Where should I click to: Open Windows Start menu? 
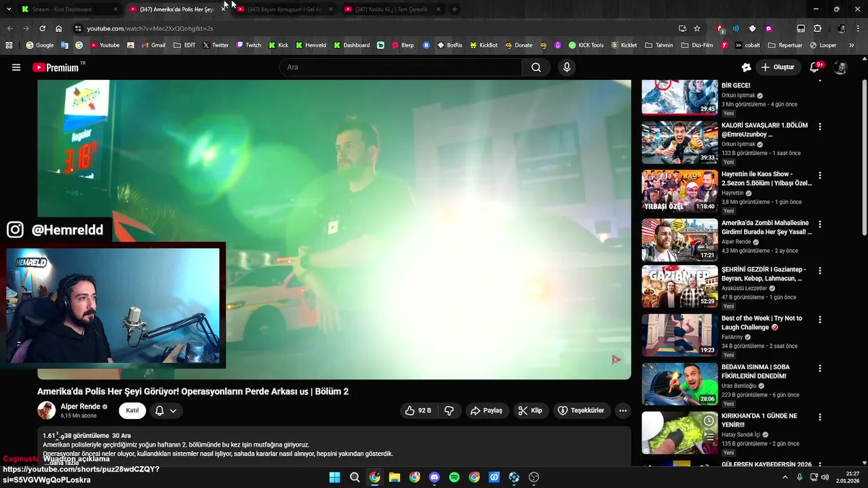point(335,477)
